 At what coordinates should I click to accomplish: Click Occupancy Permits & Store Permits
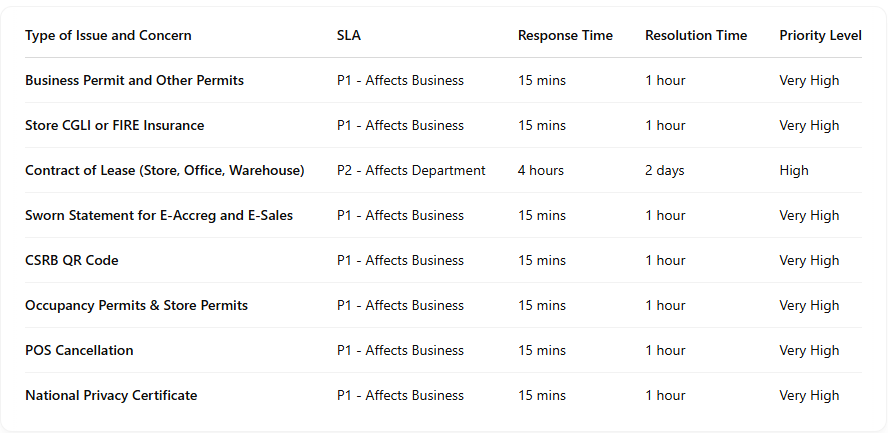pos(136,305)
